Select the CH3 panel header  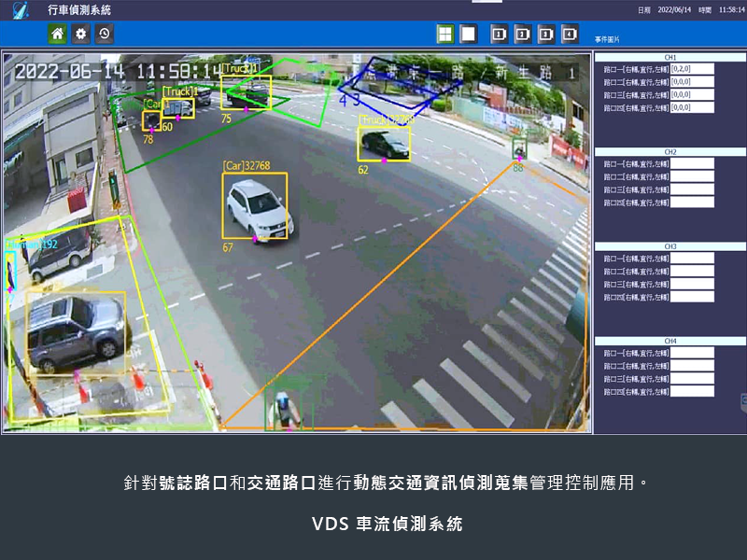pyautogui.click(x=669, y=246)
